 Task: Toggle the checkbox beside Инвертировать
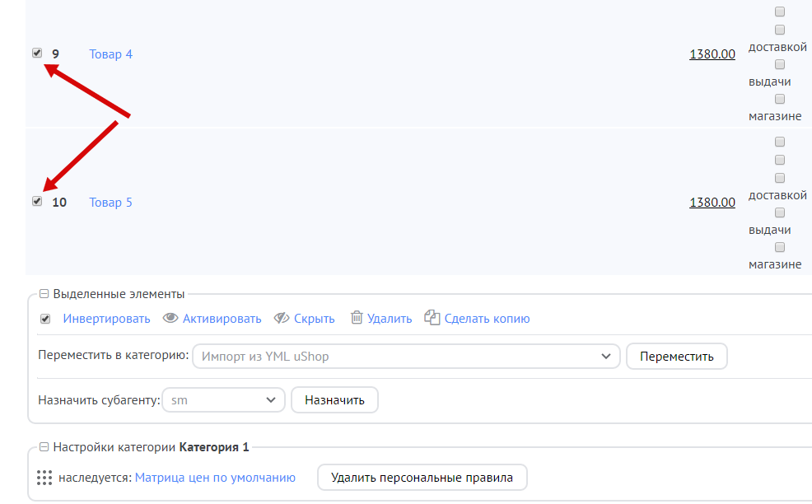tap(45, 319)
